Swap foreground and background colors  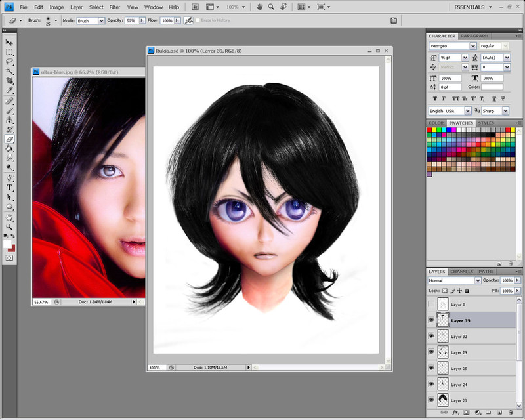click(x=12, y=236)
